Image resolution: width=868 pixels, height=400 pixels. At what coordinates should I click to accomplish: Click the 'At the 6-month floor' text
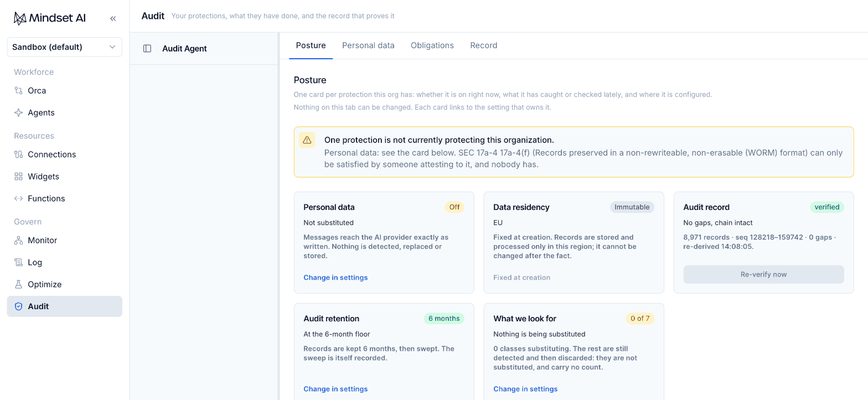click(337, 334)
